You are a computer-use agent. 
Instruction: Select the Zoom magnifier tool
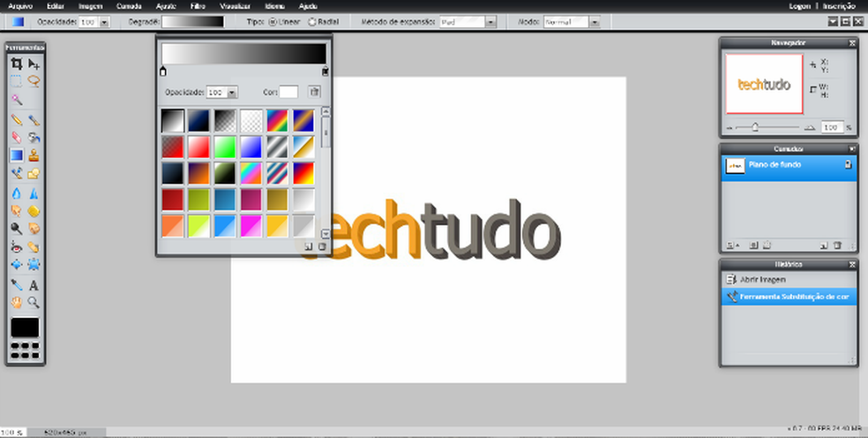34,303
